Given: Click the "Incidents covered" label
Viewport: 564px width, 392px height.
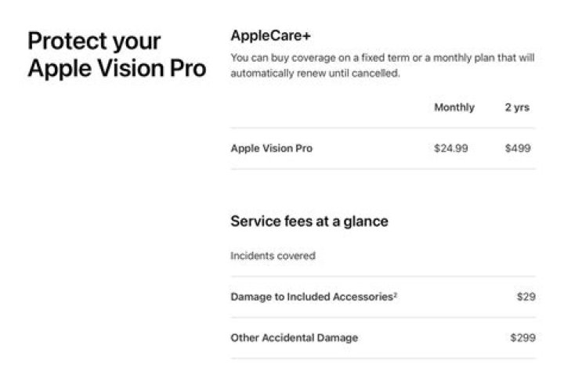Looking at the screenshot, I should (x=273, y=256).
